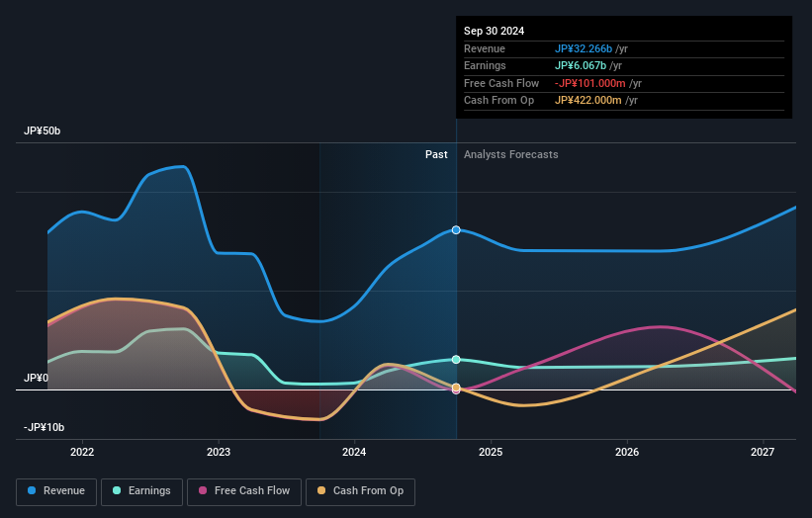Select the Earnings data point marker
Screen dimensions: 812x518
[456, 359]
